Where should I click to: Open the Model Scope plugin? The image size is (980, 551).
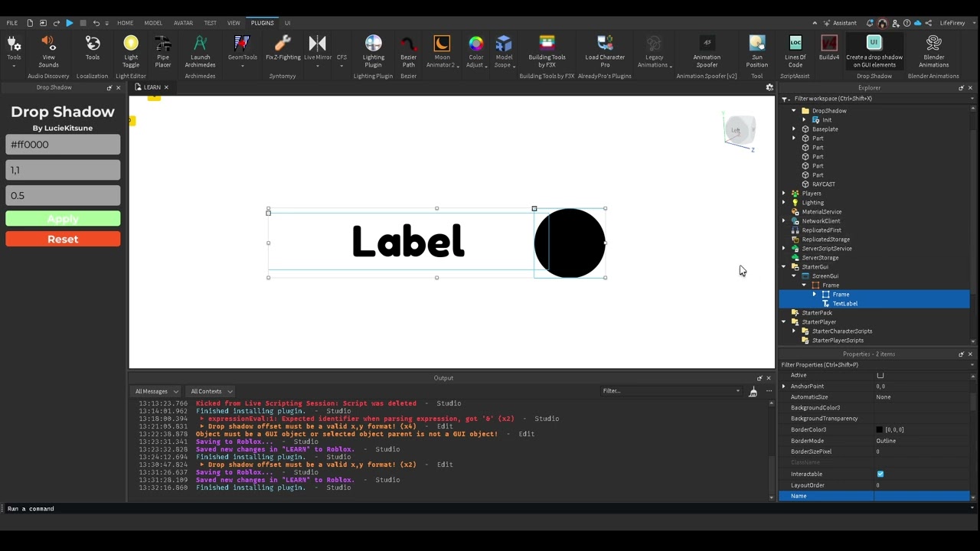pos(504,51)
